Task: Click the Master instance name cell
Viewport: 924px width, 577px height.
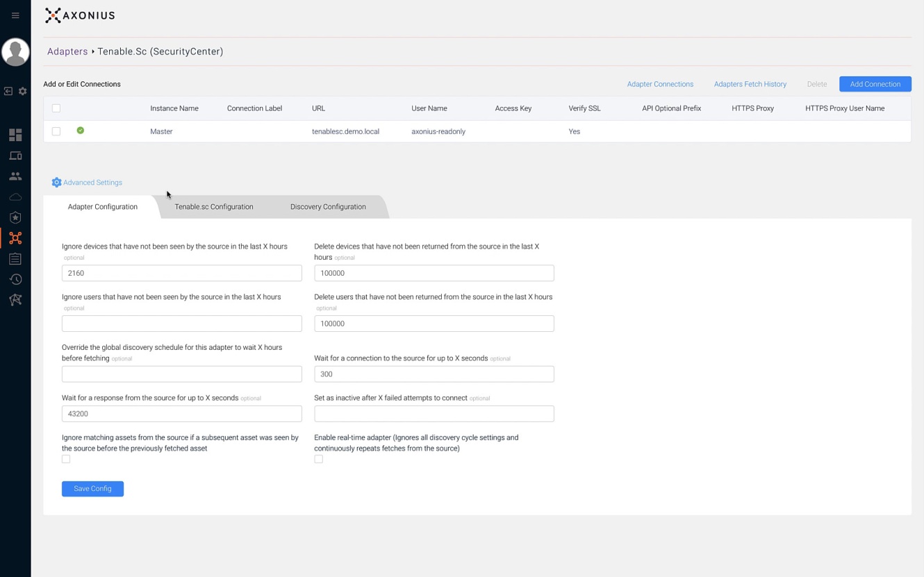Action: 161,131
